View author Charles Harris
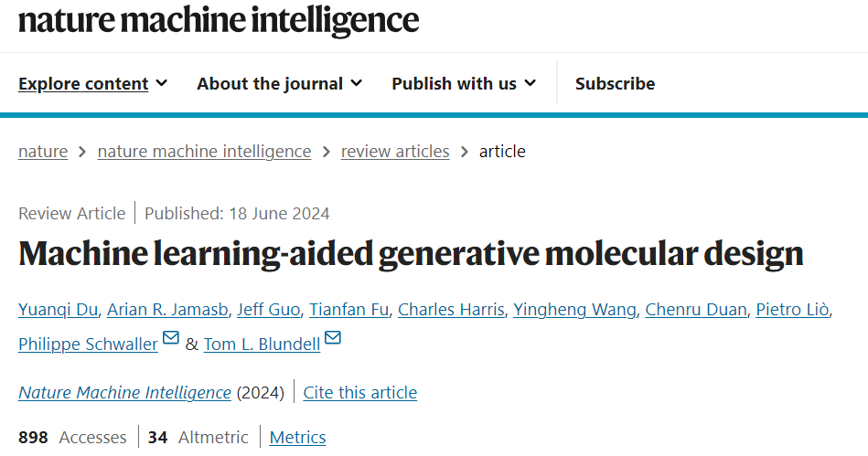This screenshot has width=868, height=456. click(x=451, y=310)
